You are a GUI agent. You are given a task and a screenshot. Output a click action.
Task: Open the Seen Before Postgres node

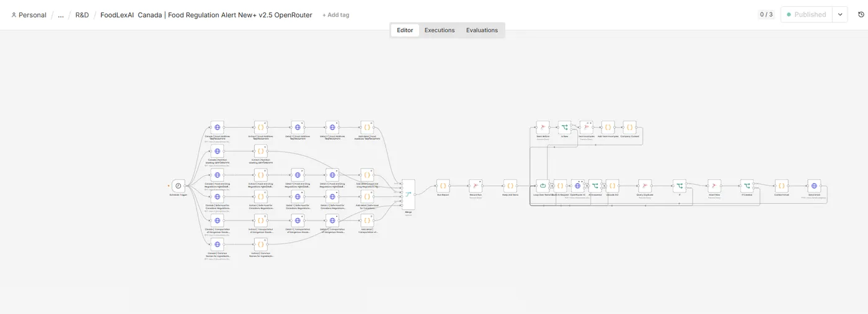pos(542,127)
